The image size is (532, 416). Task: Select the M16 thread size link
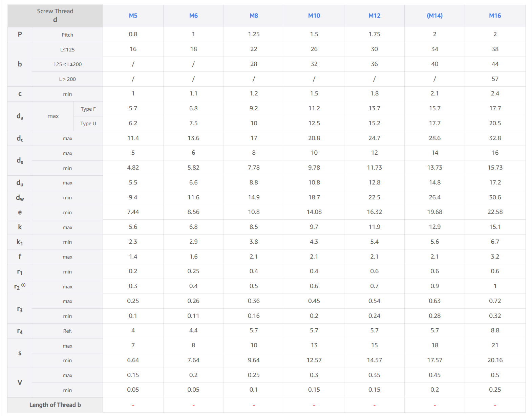pos(495,16)
